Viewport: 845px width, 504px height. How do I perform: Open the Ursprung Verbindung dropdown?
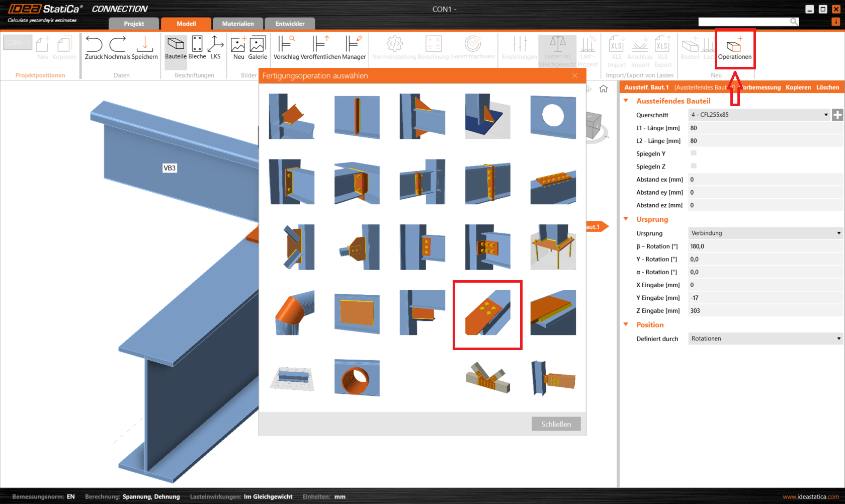point(765,233)
